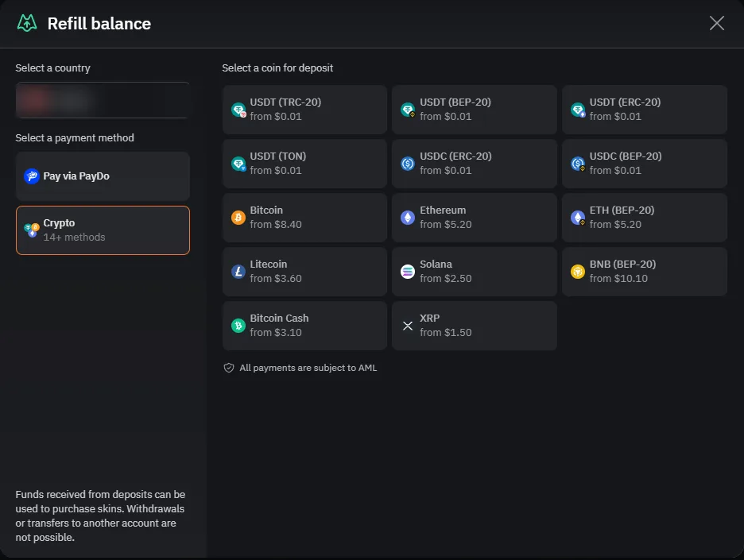Screen dimensions: 744x560
Task: Click the 'Select a coin for deposit' heading
Action: coord(277,68)
